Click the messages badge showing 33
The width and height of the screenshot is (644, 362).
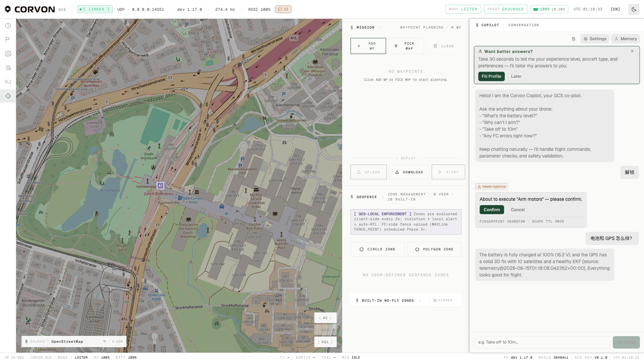pos(283,9)
